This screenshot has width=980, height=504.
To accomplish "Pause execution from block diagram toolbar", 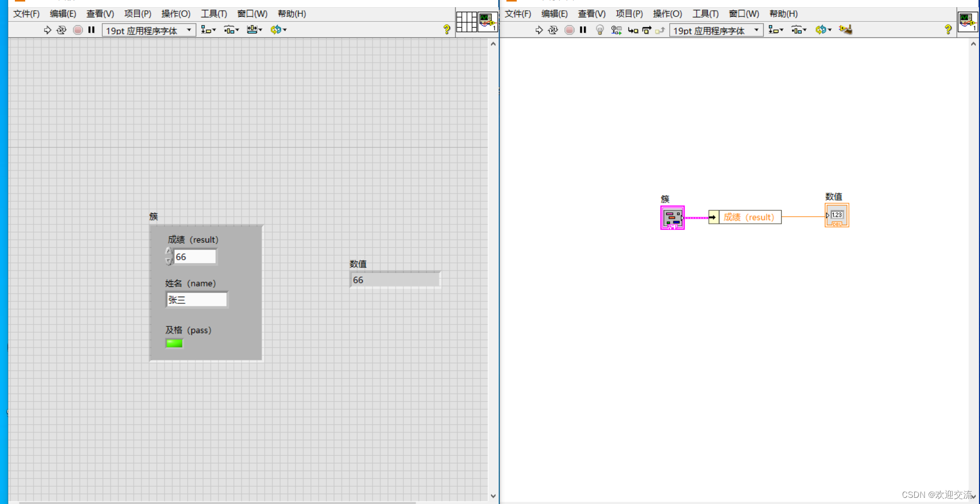I will pyautogui.click(x=583, y=30).
